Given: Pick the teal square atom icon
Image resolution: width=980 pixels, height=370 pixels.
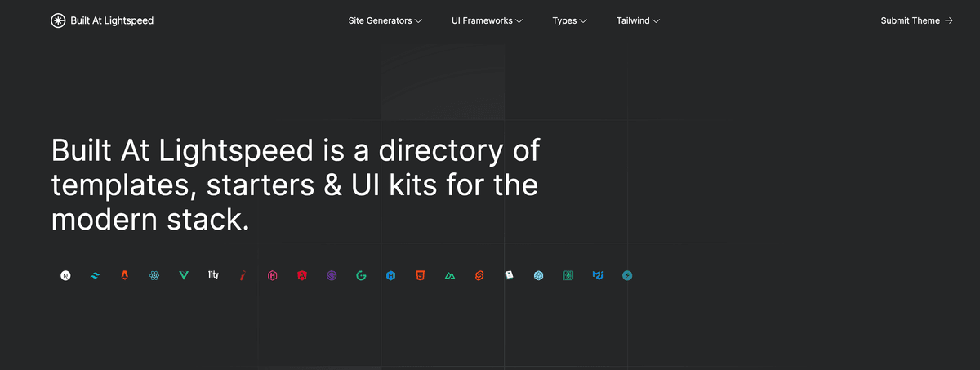Looking at the screenshot, I should [x=568, y=276].
